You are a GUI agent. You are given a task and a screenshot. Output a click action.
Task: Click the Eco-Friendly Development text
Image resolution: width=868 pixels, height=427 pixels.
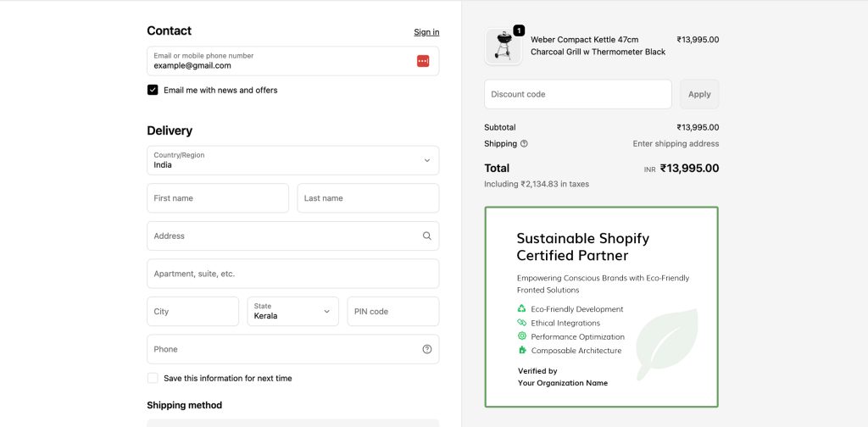tap(576, 309)
